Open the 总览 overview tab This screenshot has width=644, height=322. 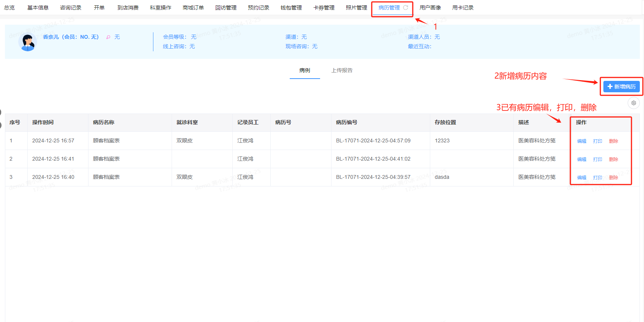(9, 8)
